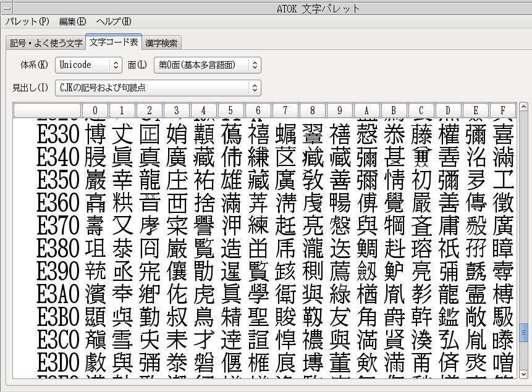Expand the 体系 Unicode dropdown
This screenshot has height=392, width=532.
(x=89, y=65)
